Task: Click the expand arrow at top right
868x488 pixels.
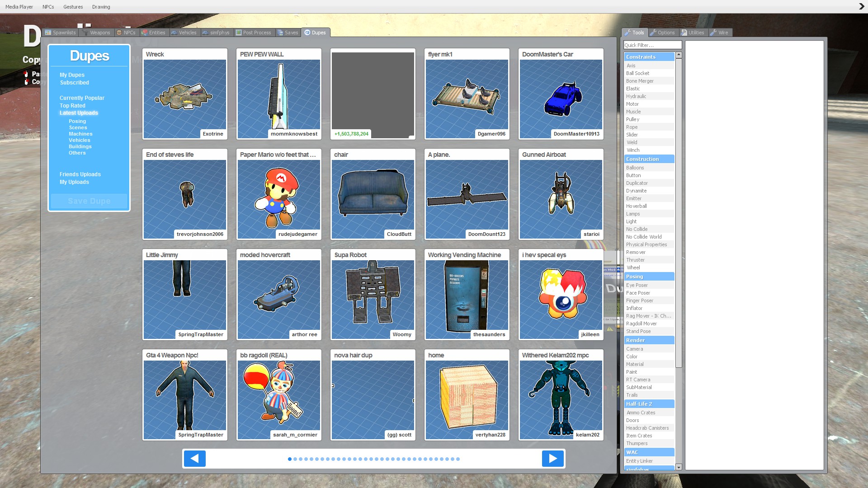Action: tap(861, 6)
